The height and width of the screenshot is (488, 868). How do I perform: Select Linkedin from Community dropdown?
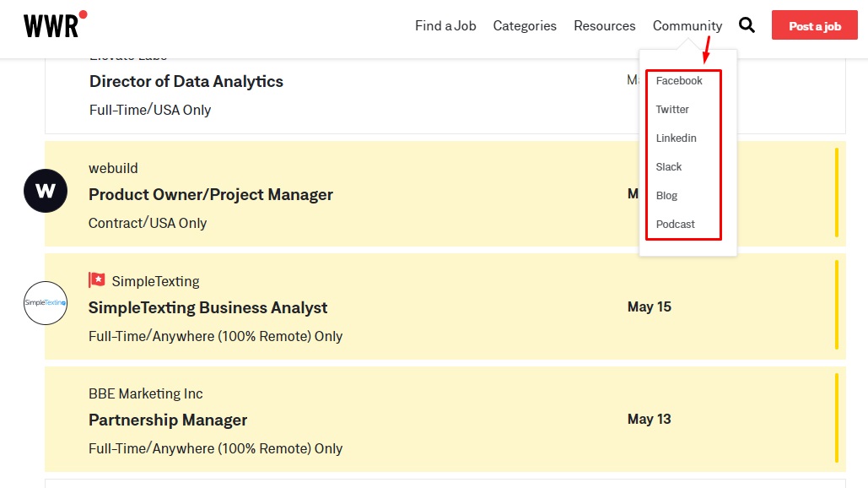[677, 138]
